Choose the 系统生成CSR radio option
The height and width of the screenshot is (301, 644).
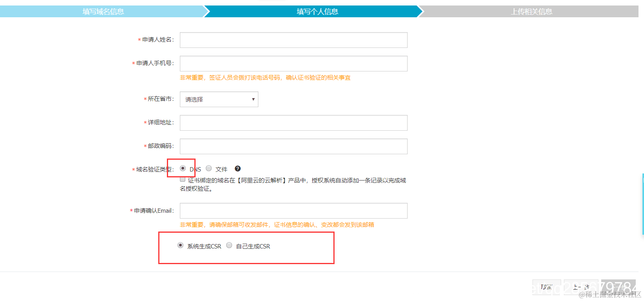click(180, 245)
